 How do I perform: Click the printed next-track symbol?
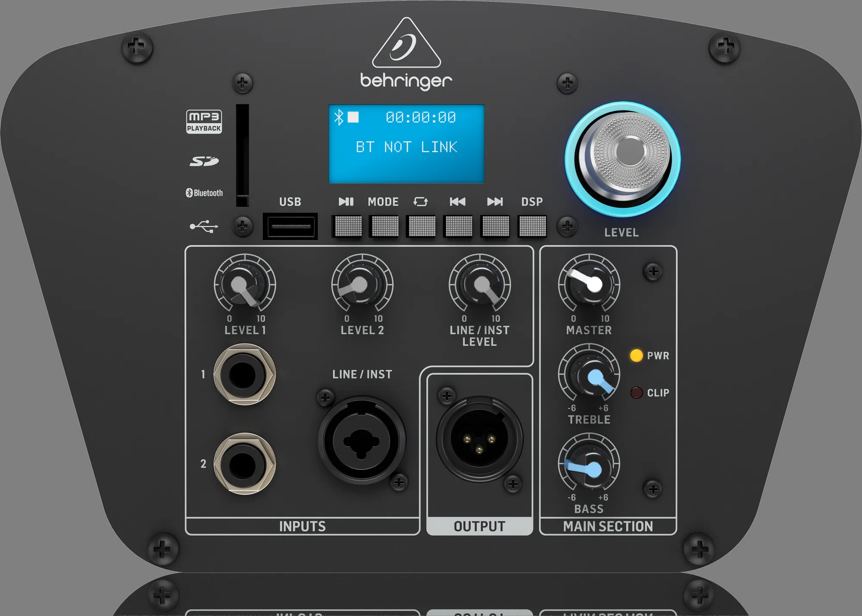[x=495, y=202]
